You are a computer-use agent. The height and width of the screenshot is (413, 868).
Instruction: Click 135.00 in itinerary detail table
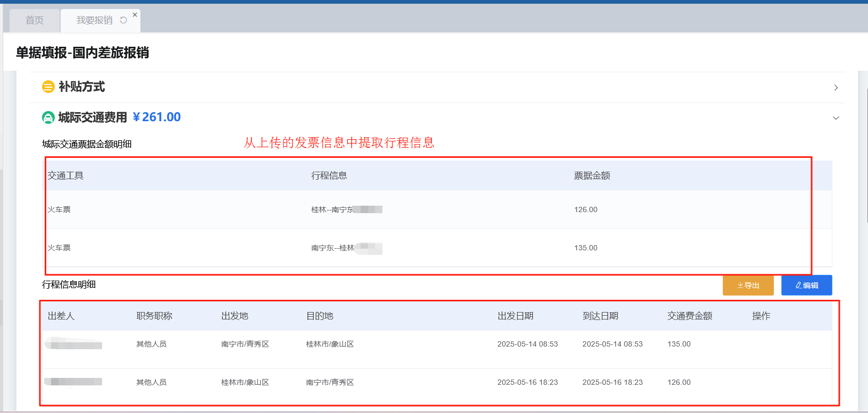tap(679, 344)
